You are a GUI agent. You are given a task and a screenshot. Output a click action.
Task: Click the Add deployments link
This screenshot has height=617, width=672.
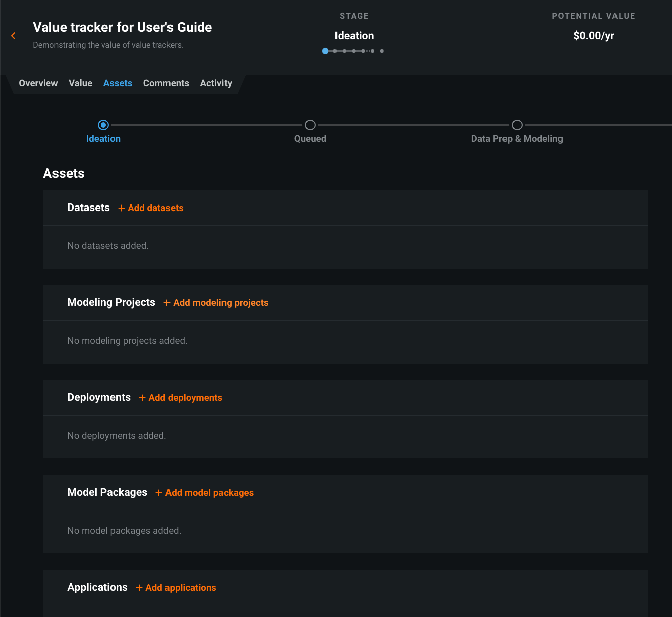[185, 398]
